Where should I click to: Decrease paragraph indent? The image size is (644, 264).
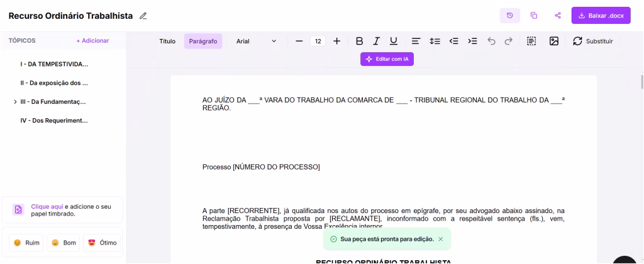tap(454, 41)
